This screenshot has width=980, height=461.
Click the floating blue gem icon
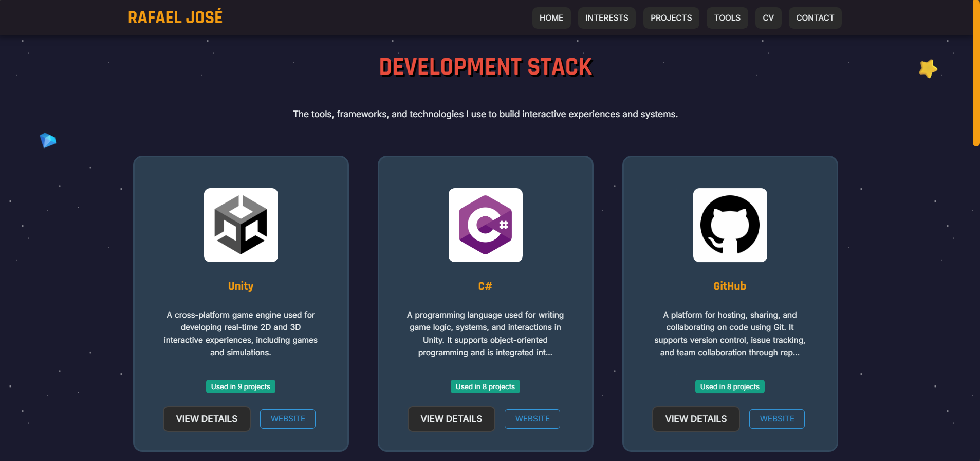click(x=48, y=140)
